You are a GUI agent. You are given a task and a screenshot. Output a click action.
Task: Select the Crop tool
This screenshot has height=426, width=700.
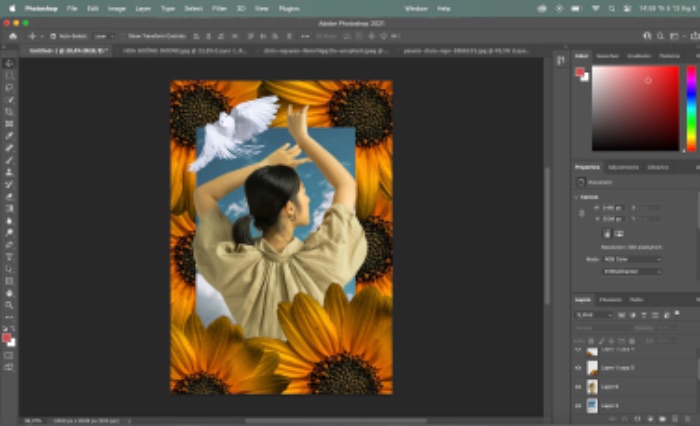point(9,112)
